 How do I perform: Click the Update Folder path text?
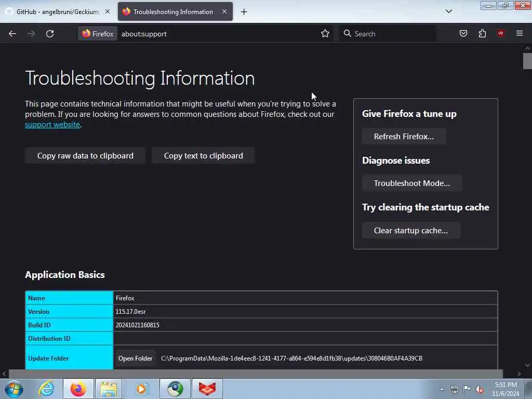[x=291, y=358]
